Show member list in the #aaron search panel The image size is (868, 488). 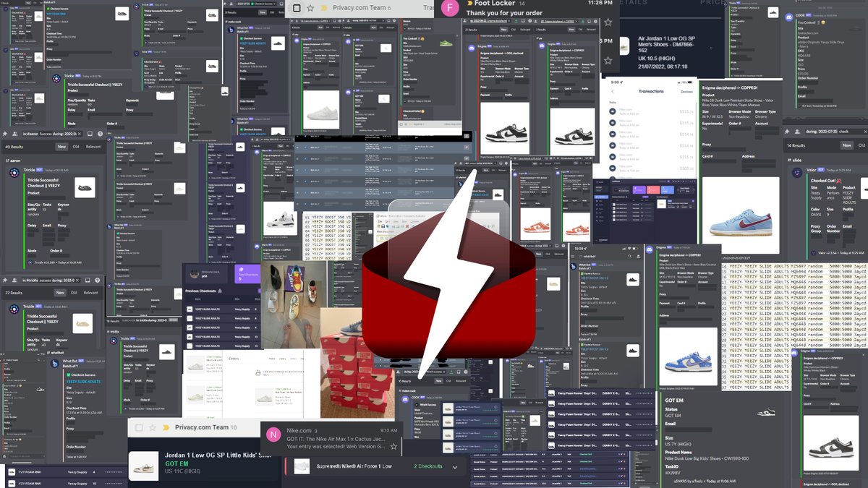15,134
